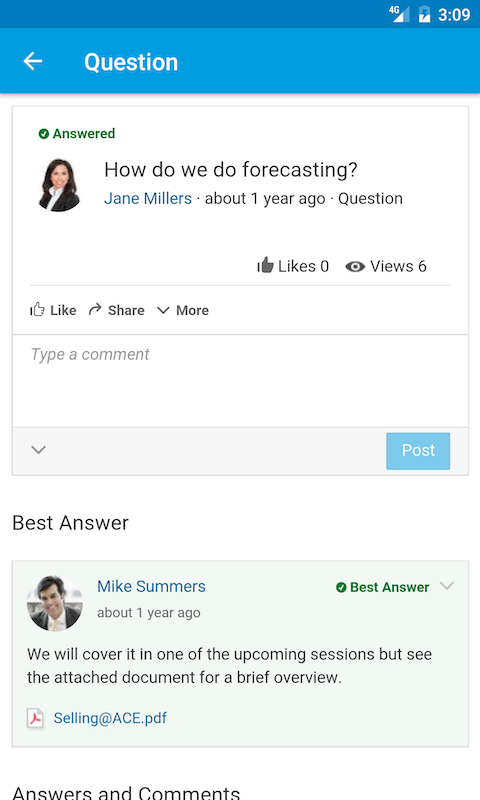Open the Selling@ACE.pdf icon
Screen dimensions: 480x800
pyautogui.click(x=35, y=718)
